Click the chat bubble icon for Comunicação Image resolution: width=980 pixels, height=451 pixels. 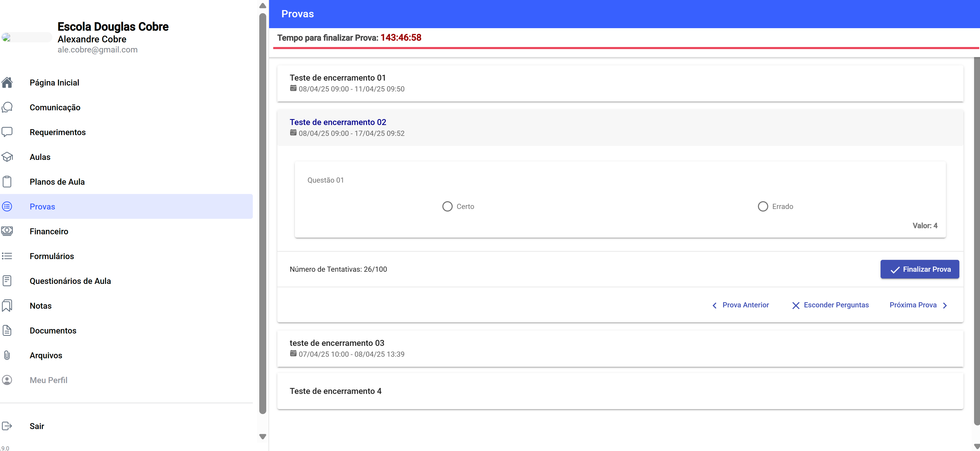(7, 107)
